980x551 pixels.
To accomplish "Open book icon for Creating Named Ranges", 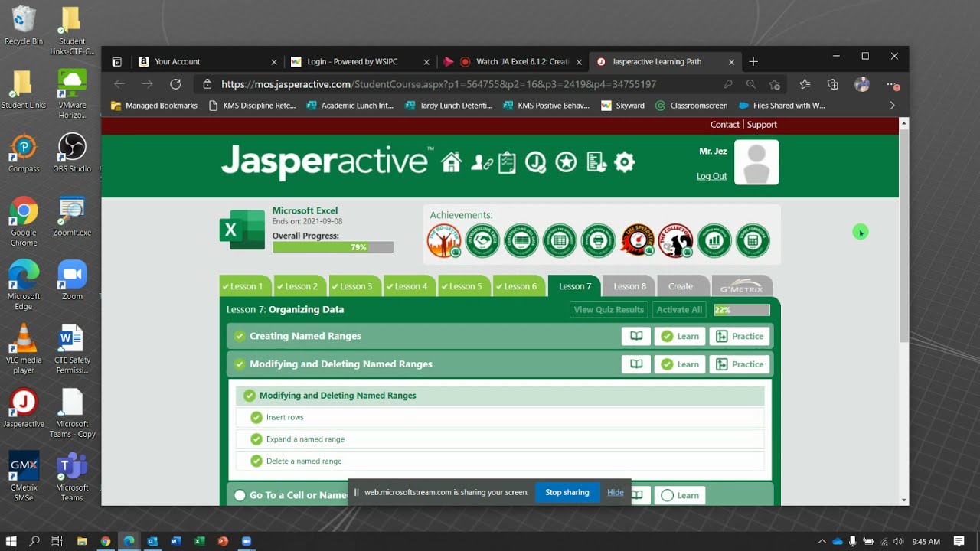I will click(636, 336).
